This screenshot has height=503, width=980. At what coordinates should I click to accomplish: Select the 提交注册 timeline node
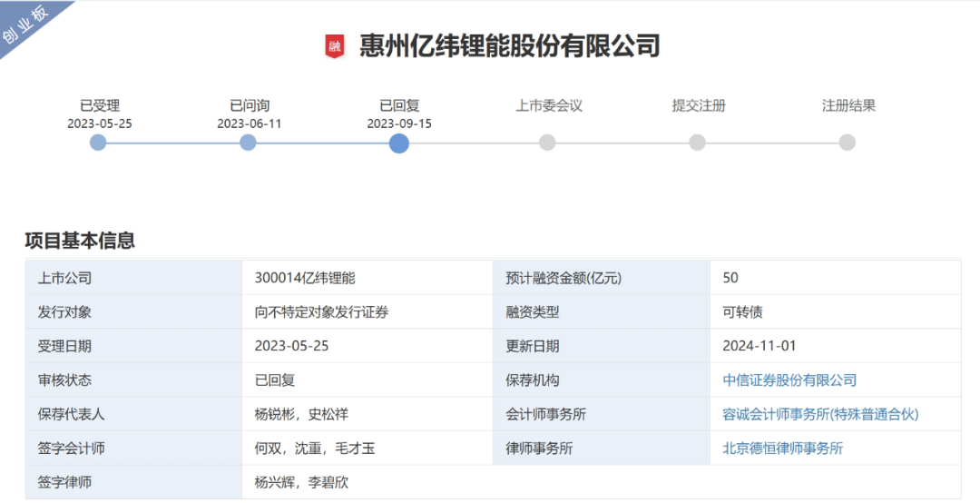click(698, 143)
